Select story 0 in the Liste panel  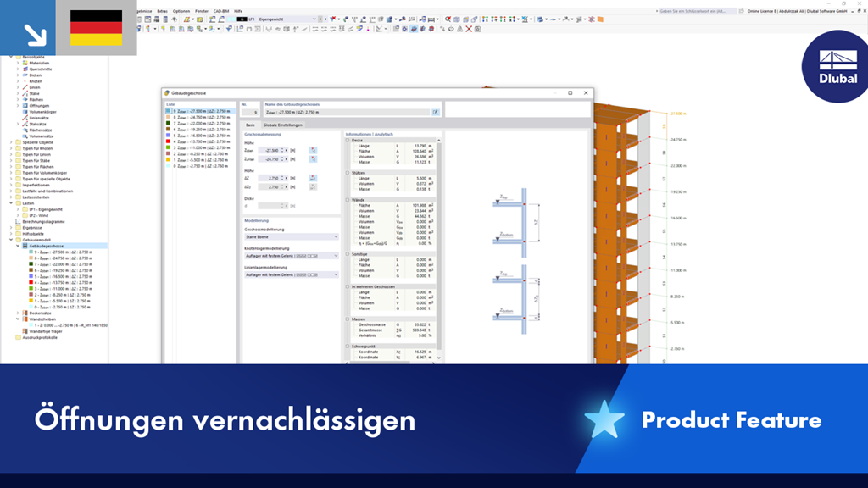200,166
